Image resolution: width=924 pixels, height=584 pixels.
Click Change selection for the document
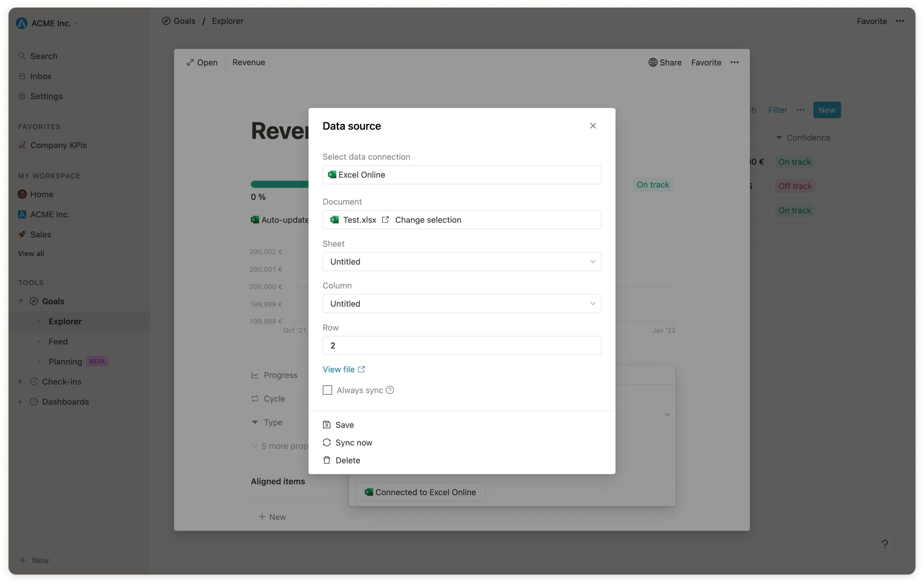click(428, 220)
